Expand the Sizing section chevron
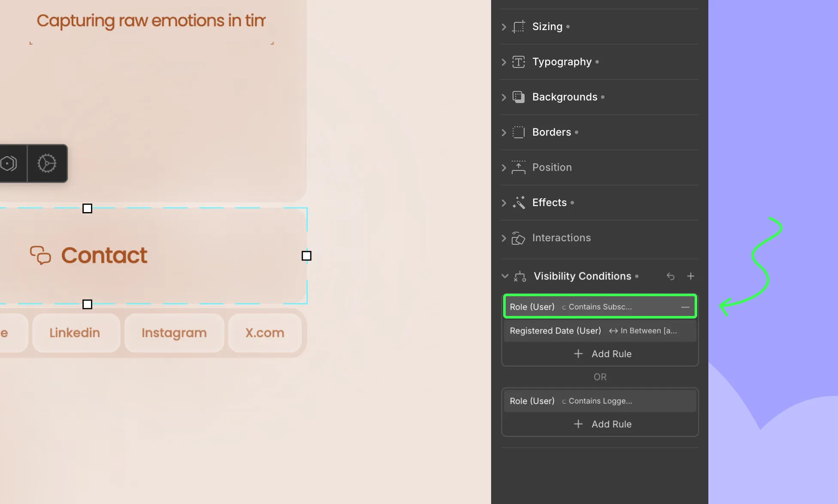This screenshot has width=838, height=504. pyautogui.click(x=504, y=27)
